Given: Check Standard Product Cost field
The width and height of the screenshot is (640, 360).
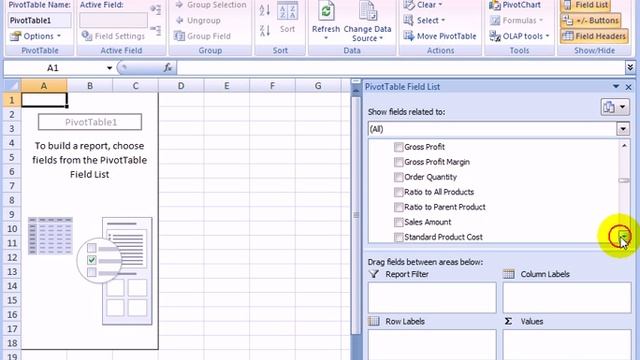Looking at the screenshot, I should (398, 237).
